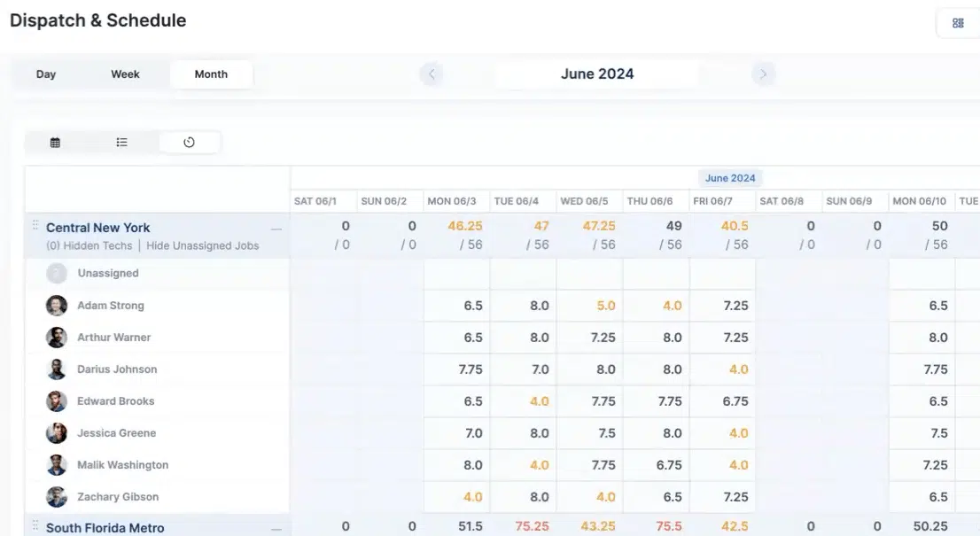Switch to the Day tab
Viewport: 980px width, 536px height.
click(x=46, y=74)
